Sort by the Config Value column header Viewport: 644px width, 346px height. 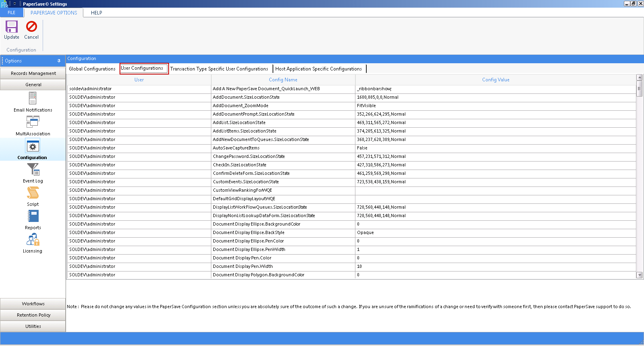pyautogui.click(x=495, y=80)
